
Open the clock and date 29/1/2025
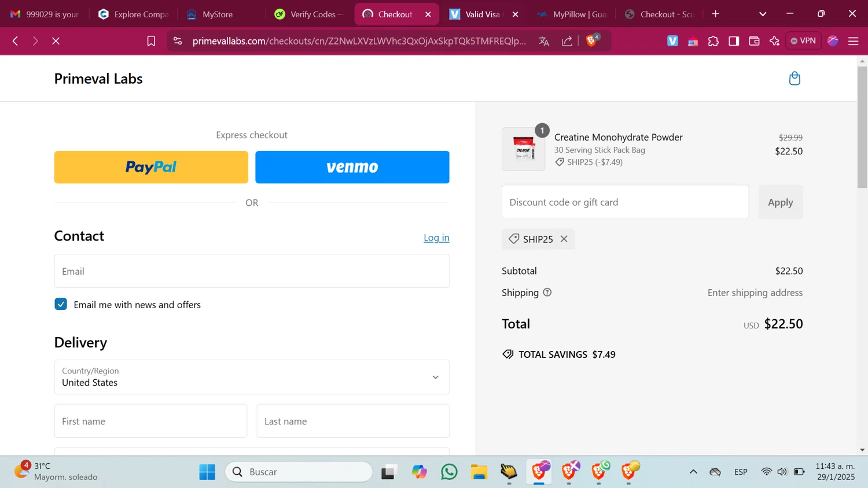click(835, 471)
